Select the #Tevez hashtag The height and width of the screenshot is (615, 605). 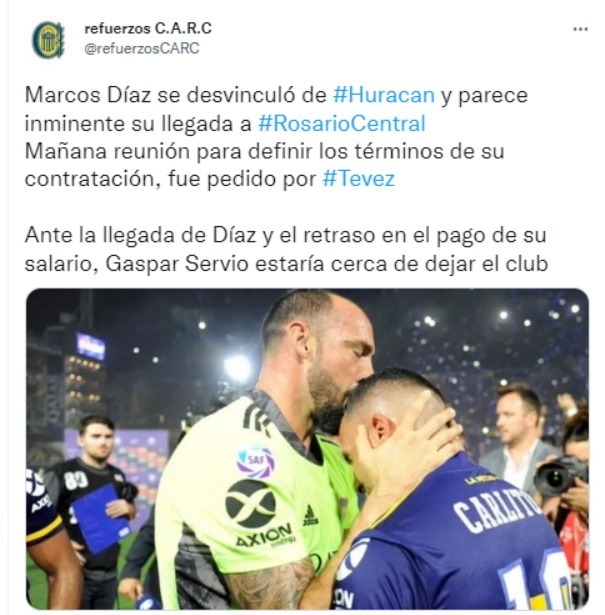358,179
